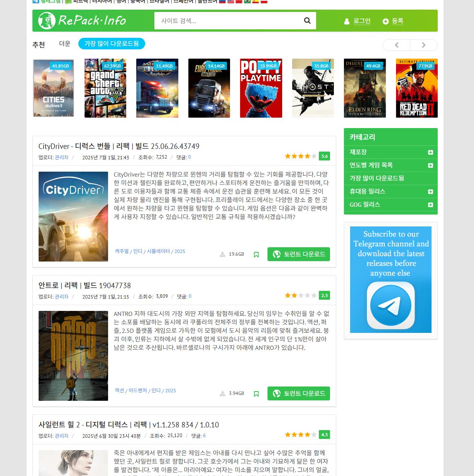Screen dimensions: 474x476
Task: Open GOG 릴리스 category link
Action: pyautogui.click(x=365, y=204)
